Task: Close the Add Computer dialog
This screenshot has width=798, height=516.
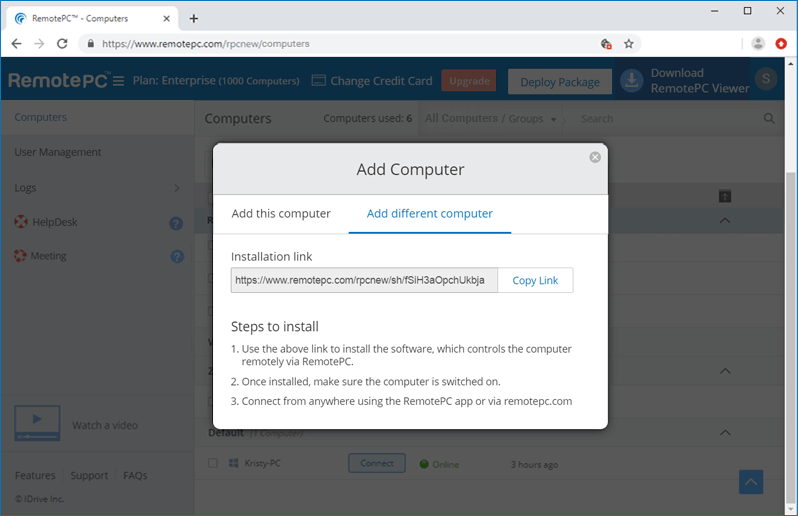Action: [x=595, y=157]
